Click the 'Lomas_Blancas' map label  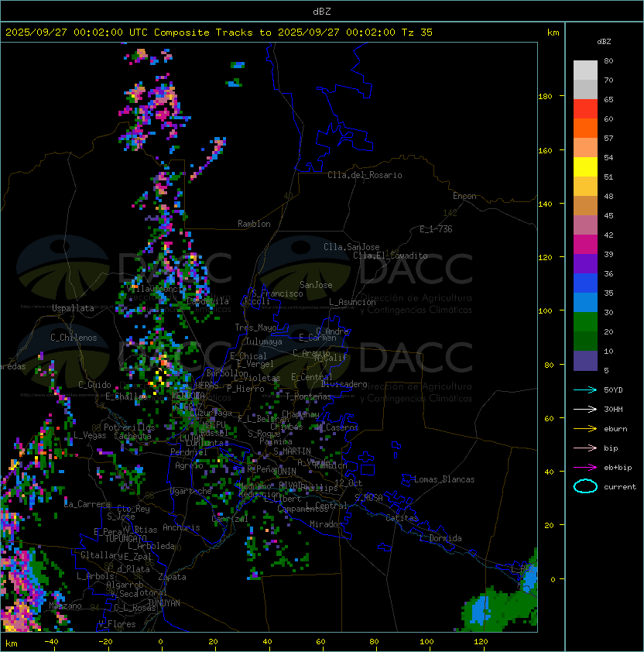[x=444, y=479]
